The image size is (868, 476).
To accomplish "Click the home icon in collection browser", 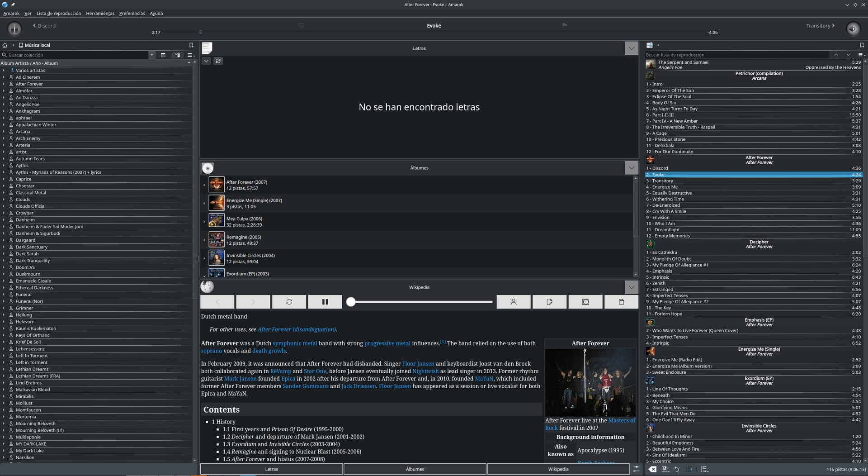I will 5,45.
